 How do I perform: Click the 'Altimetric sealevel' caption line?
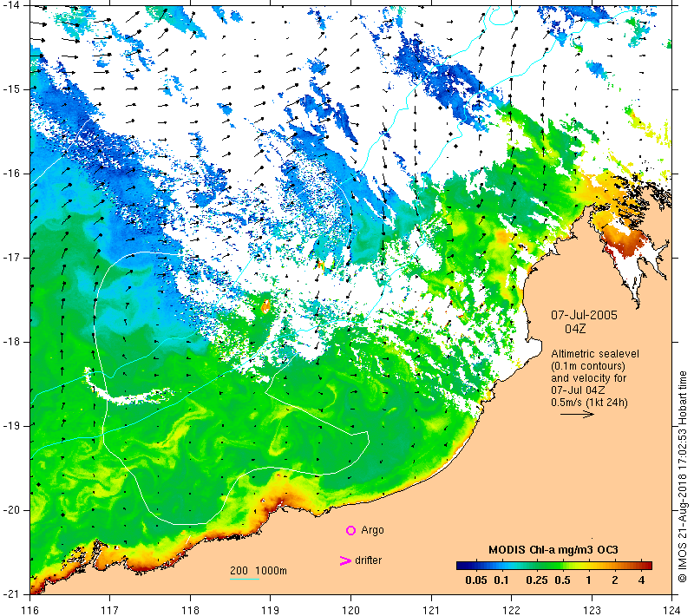point(595,354)
